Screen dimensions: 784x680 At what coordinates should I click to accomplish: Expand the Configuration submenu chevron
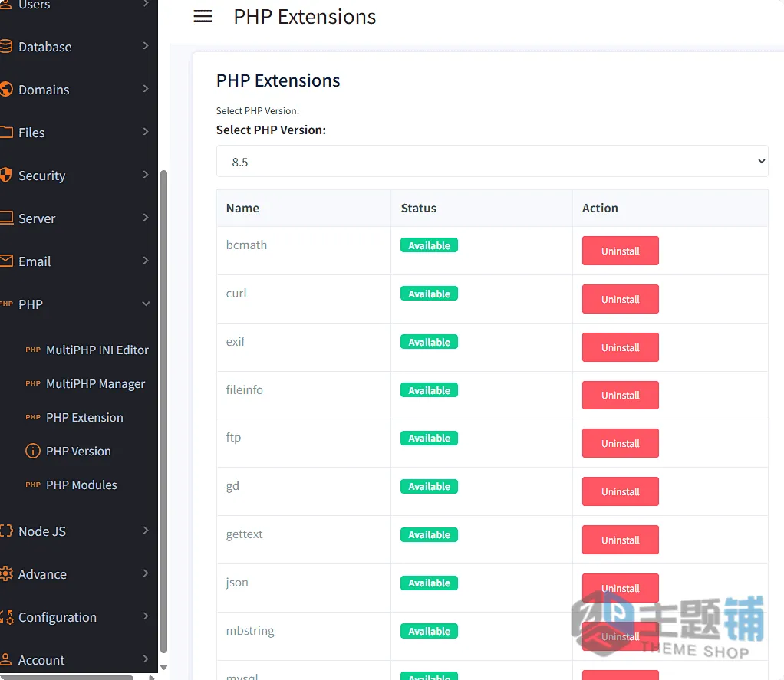pyautogui.click(x=146, y=616)
